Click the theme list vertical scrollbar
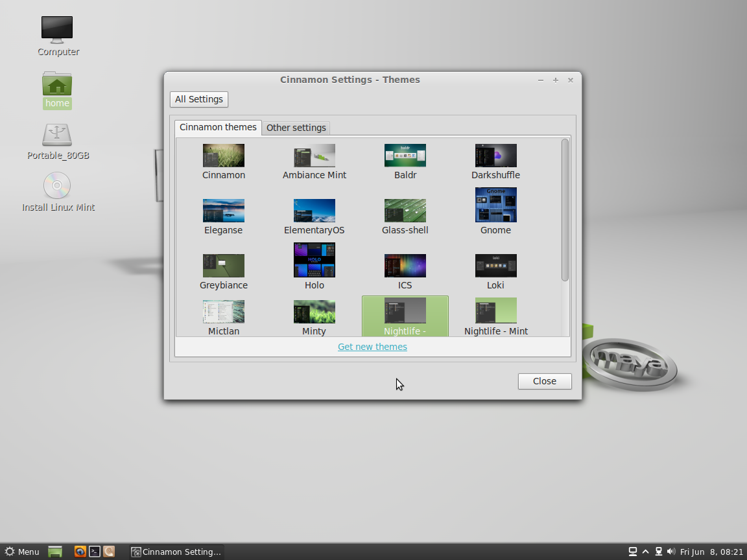Image resolution: width=747 pixels, height=560 pixels. (x=565, y=210)
